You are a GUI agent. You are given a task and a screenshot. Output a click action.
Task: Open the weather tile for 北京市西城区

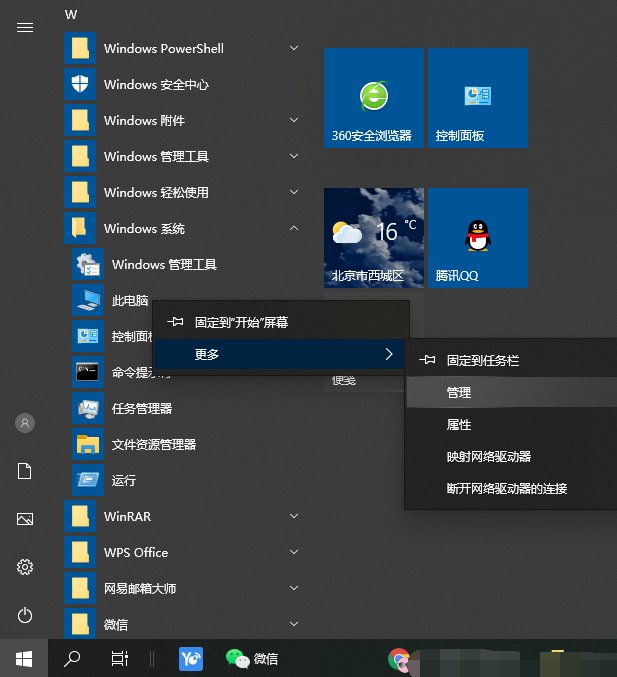[x=373, y=238]
